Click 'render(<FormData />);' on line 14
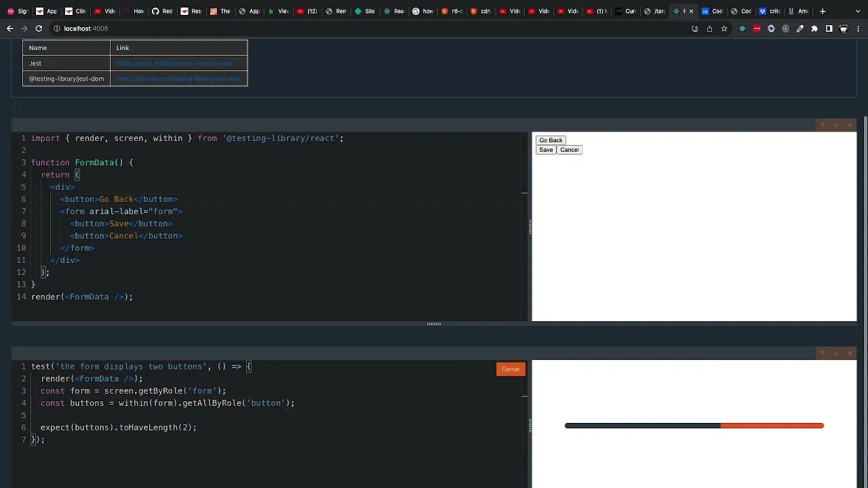This screenshot has height=488, width=868. point(82,297)
